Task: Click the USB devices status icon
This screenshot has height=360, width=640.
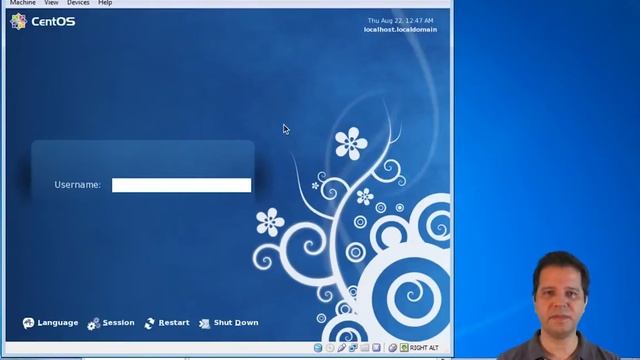Action: 342,348
